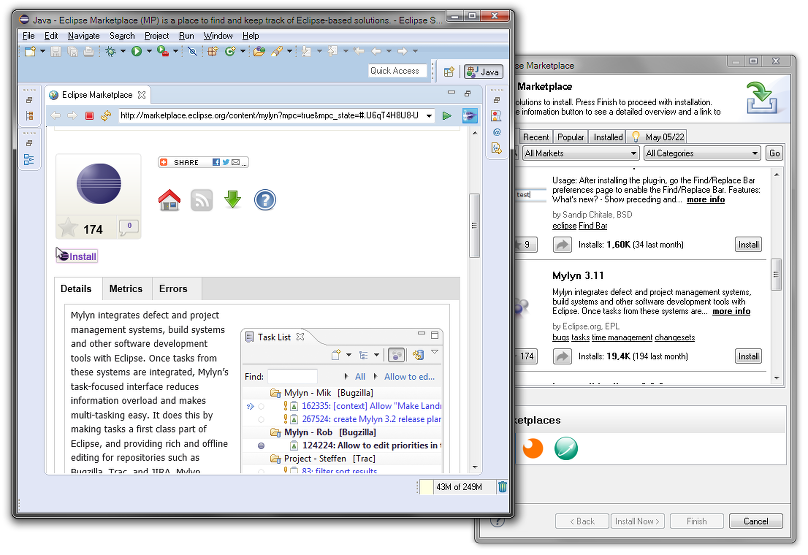Screen dimensions: 808x555
Task: Click the Run External Tools icon in the toolbar
Action: (x=163, y=51)
